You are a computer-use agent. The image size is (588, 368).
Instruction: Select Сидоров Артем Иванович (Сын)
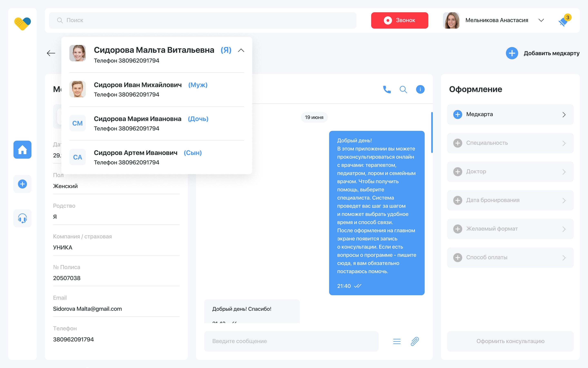pos(157,157)
